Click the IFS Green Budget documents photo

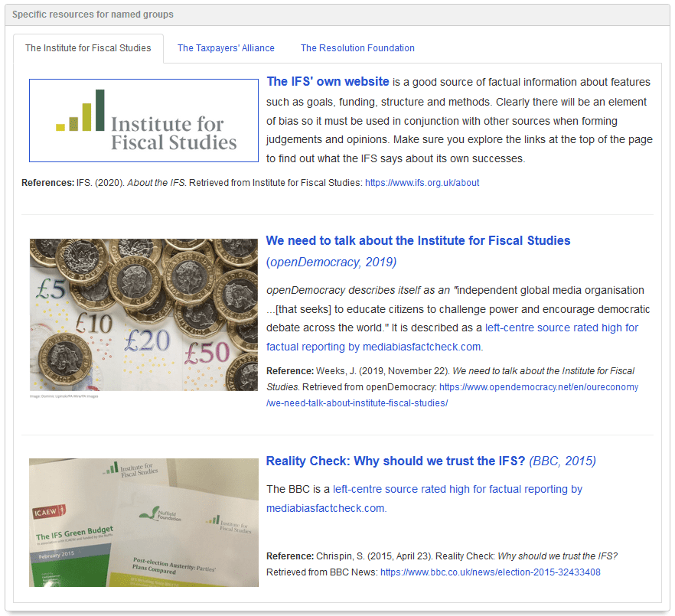point(144,522)
